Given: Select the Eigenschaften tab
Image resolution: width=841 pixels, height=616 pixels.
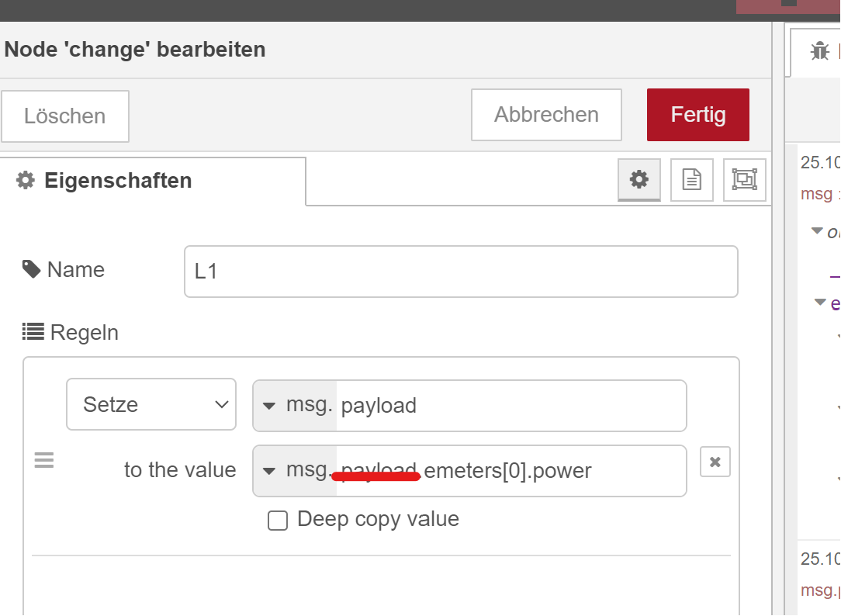Looking at the screenshot, I should click(152, 181).
